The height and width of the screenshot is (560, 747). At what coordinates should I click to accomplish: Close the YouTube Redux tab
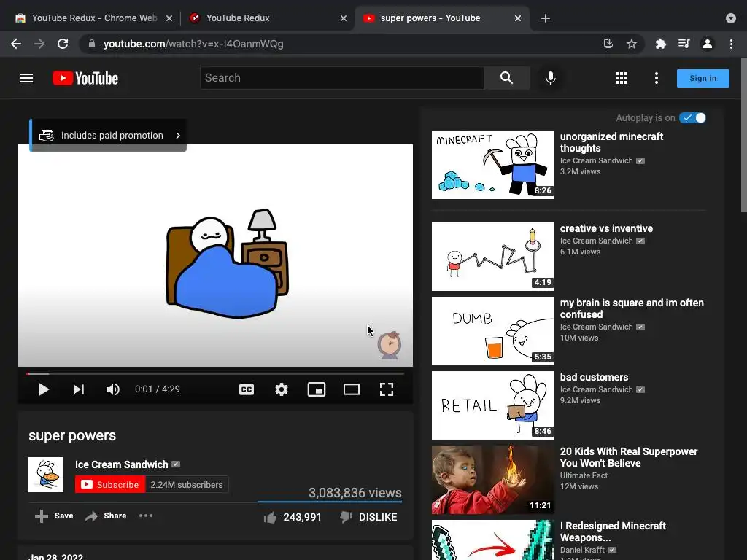[344, 18]
